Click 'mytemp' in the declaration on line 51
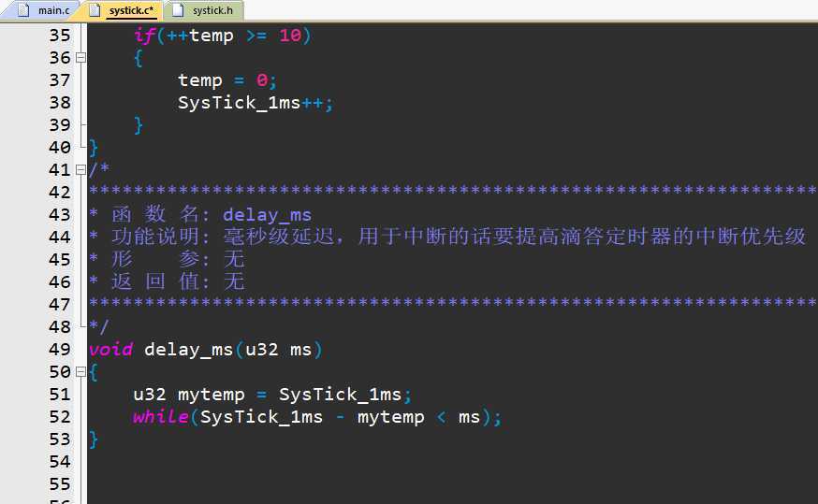 212,395
